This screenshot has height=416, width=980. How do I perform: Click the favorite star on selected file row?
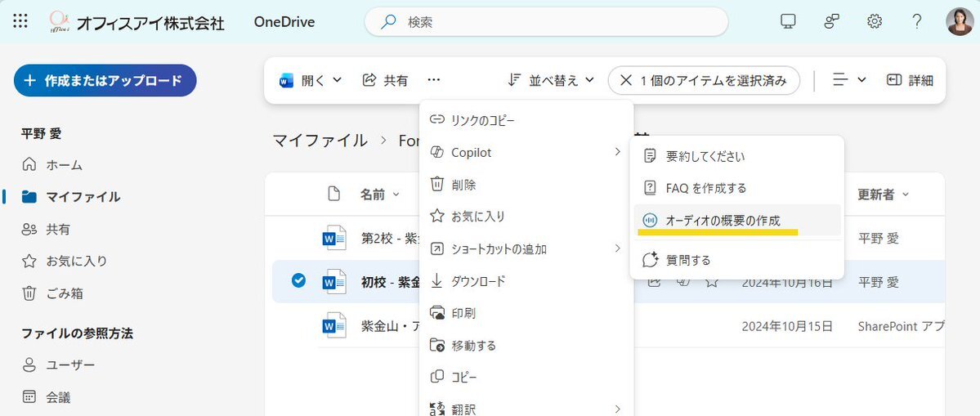(712, 282)
